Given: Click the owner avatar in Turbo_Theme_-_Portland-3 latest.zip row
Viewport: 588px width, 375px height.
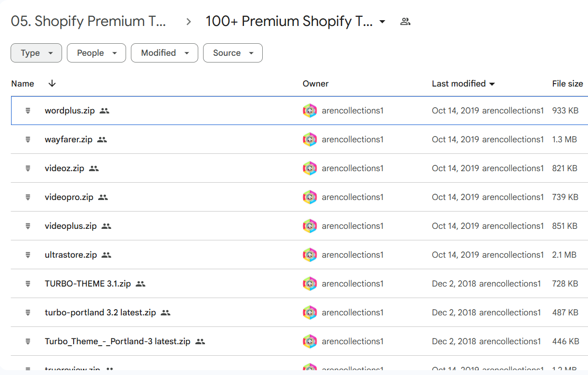Looking at the screenshot, I should click(310, 341).
